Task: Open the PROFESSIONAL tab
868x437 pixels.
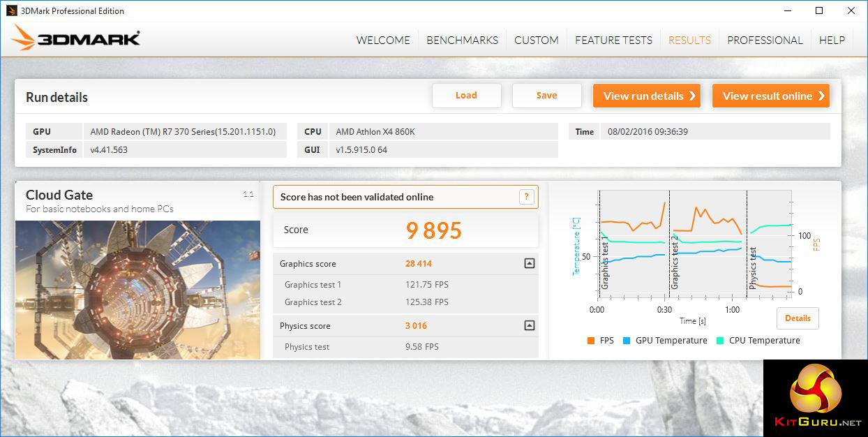Action: [x=765, y=40]
